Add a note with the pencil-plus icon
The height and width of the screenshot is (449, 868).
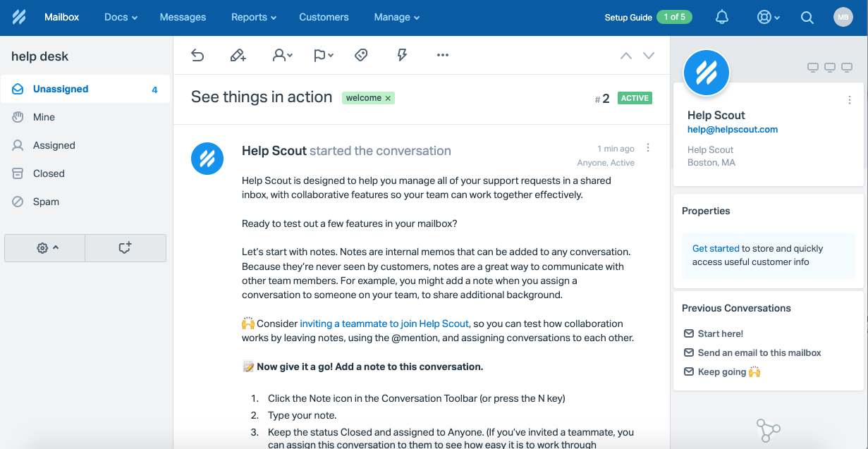coord(238,55)
